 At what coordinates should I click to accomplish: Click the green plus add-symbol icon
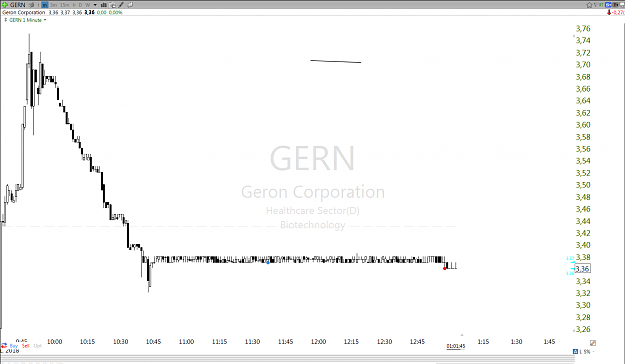click(5, 5)
